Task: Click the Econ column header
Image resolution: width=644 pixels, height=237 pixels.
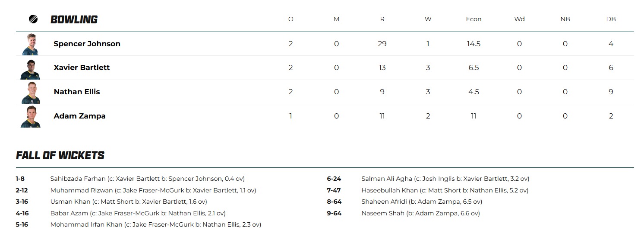Action: [474, 19]
